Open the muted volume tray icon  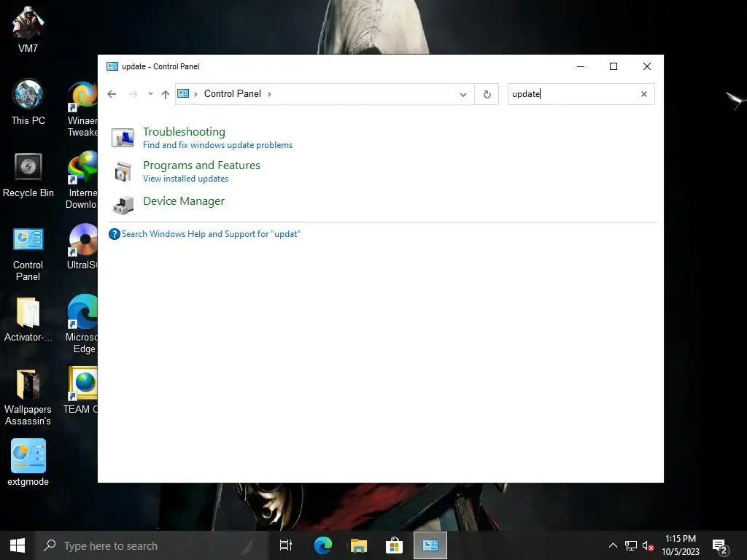(x=648, y=545)
